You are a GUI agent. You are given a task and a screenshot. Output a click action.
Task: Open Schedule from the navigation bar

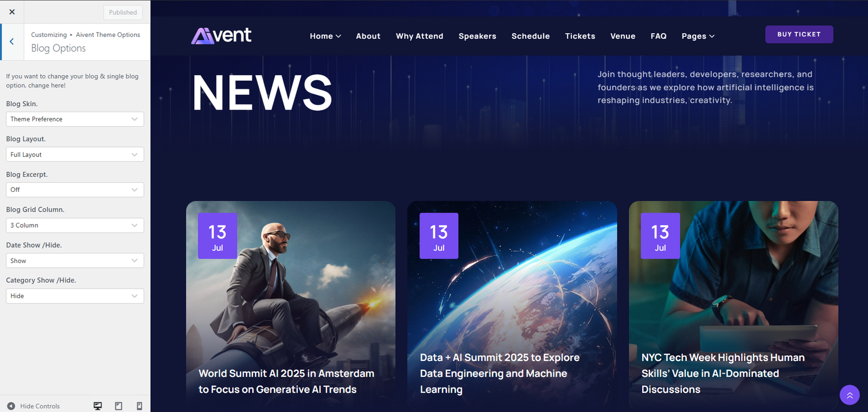coord(531,36)
